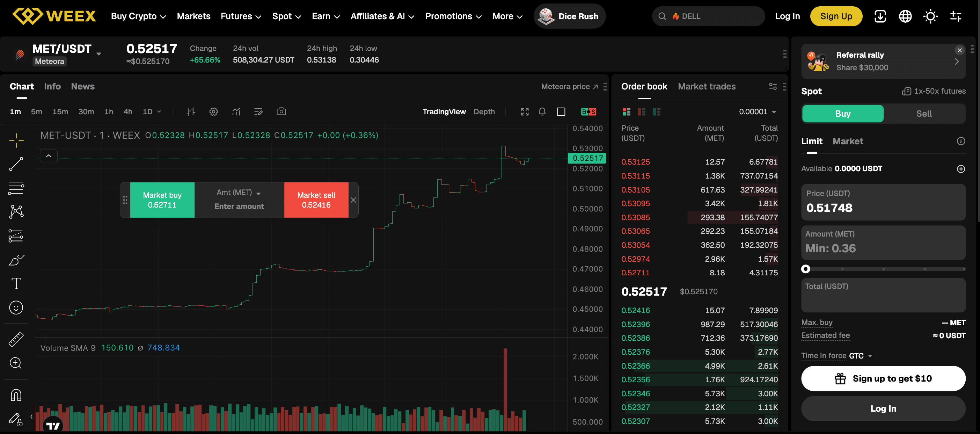
Task: Click the red Market sell 0.52416 button
Action: click(316, 200)
